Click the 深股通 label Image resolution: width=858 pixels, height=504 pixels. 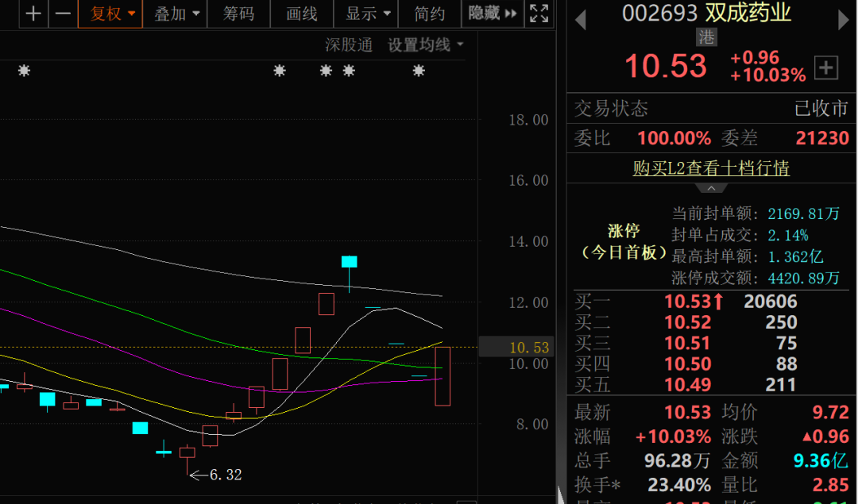[349, 45]
